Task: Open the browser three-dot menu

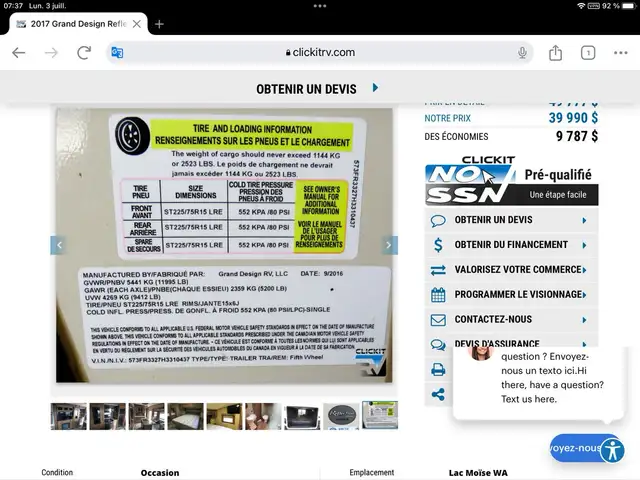Action: point(620,53)
